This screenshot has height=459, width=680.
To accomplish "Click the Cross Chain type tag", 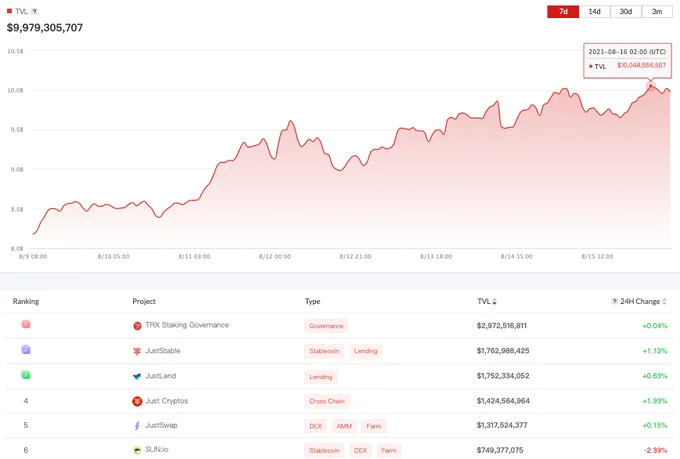I will pos(327,401).
